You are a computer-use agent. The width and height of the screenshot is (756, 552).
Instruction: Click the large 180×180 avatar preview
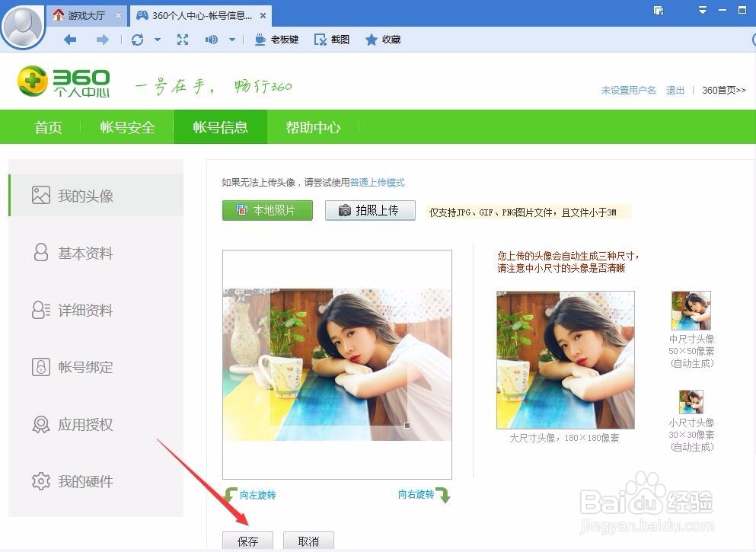[566, 359]
